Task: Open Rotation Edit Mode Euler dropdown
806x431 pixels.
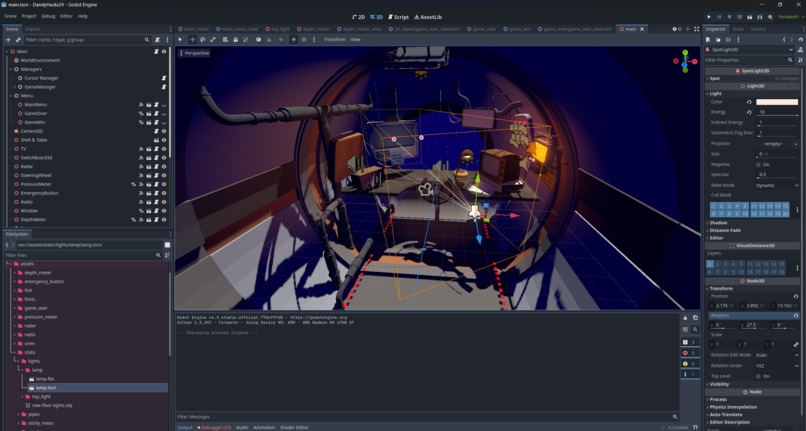Action: [778, 355]
